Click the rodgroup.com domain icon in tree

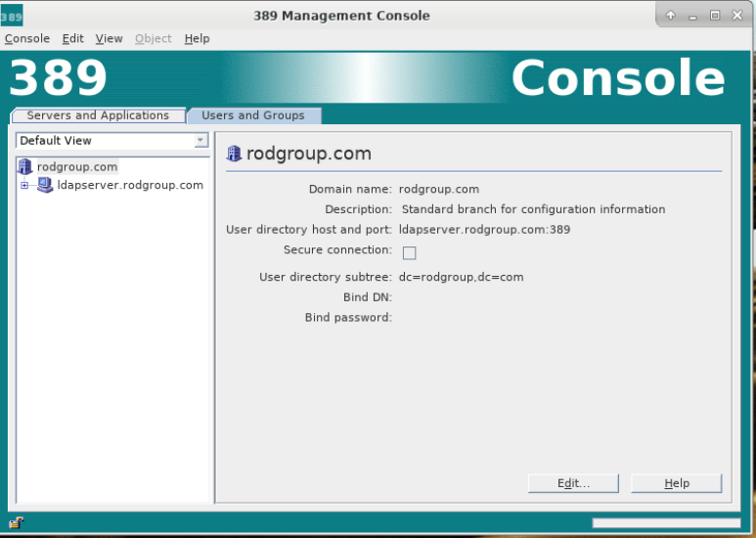[x=25, y=167]
